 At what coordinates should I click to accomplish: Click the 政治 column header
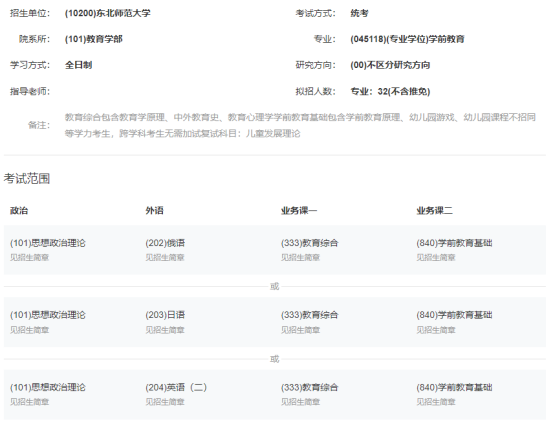[x=19, y=211]
